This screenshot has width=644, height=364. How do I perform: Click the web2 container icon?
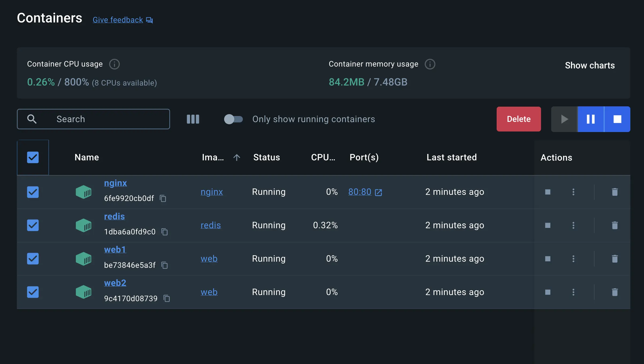coord(84,291)
